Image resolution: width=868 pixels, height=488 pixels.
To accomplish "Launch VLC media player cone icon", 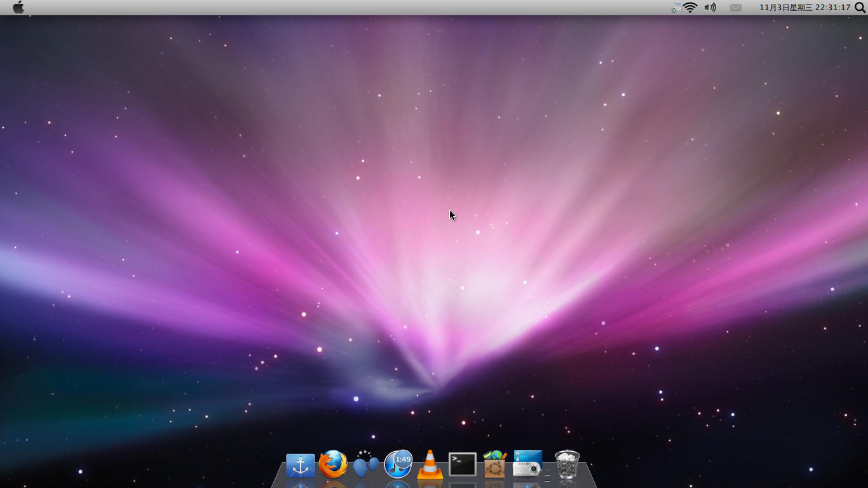I will 430,464.
